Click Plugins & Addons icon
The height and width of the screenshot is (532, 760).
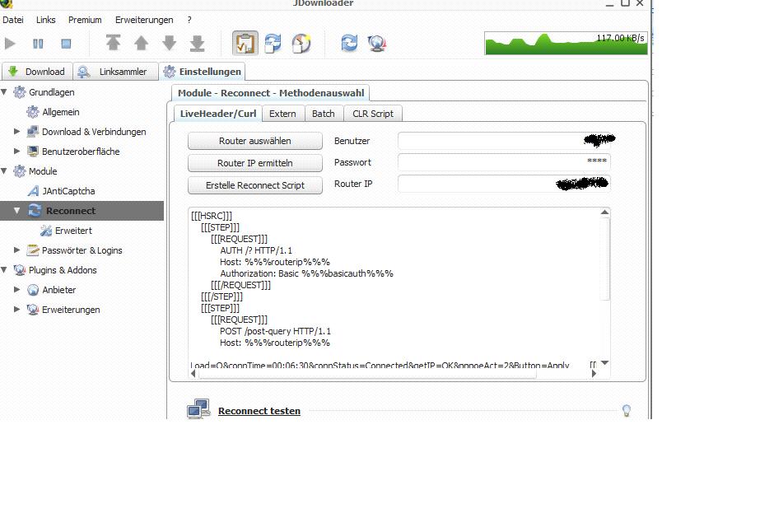tap(20, 270)
